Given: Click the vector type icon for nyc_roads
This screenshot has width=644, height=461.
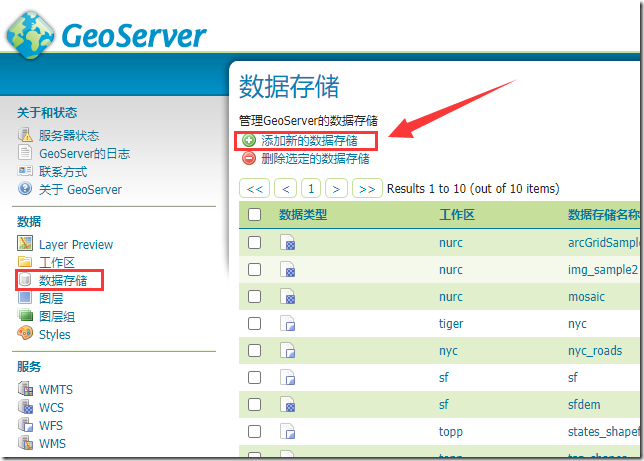Looking at the screenshot, I should click(x=288, y=350).
